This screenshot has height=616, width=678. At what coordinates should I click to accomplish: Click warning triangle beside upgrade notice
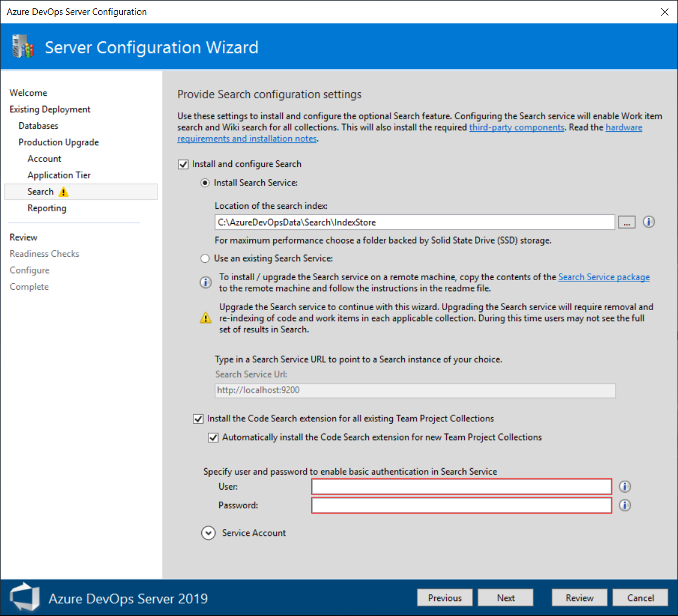click(x=205, y=318)
